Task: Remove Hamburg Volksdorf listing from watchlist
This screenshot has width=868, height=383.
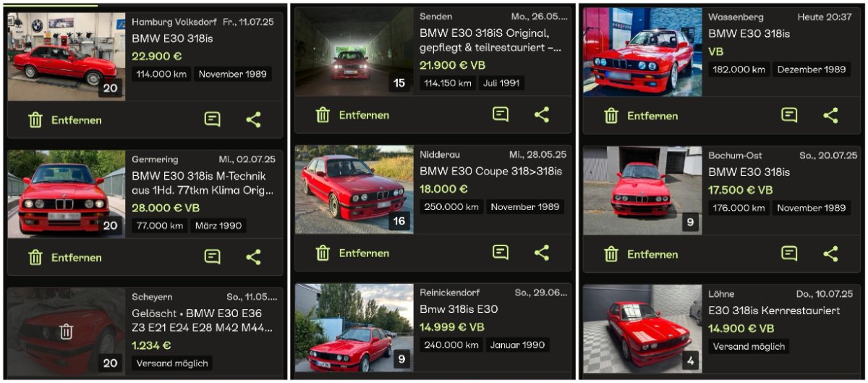Action: 64,120
